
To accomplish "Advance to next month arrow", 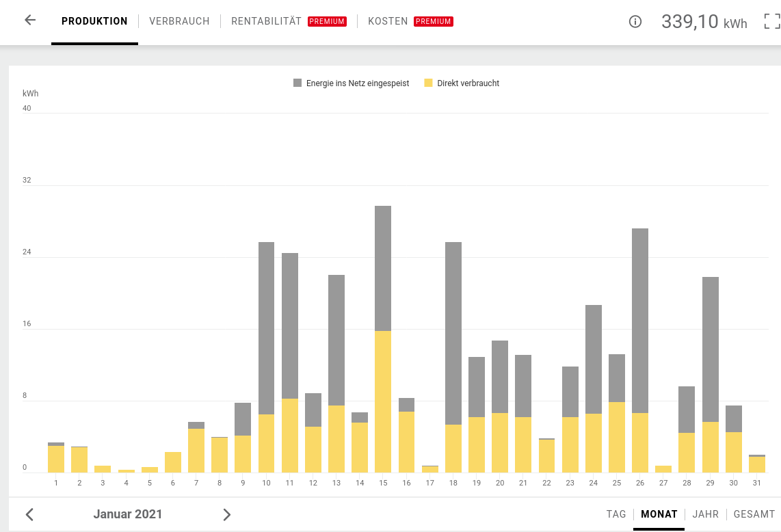I will tap(227, 514).
